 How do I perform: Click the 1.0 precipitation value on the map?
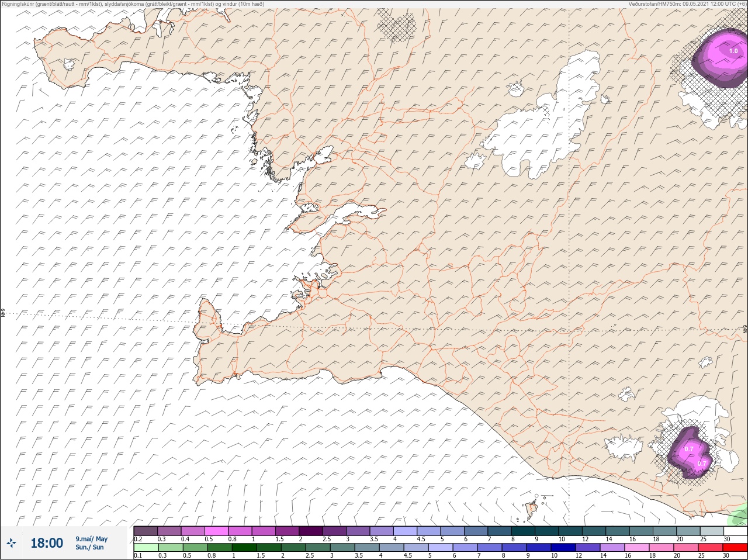coord(733,51)
